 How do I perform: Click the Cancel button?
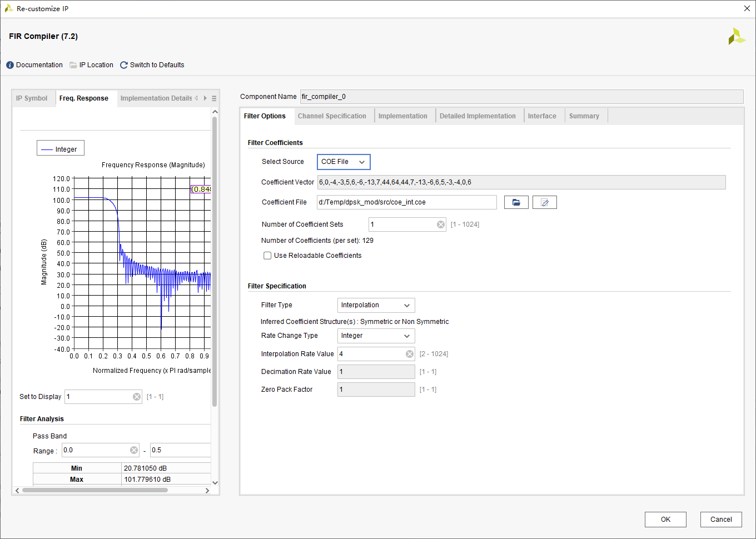721,520
